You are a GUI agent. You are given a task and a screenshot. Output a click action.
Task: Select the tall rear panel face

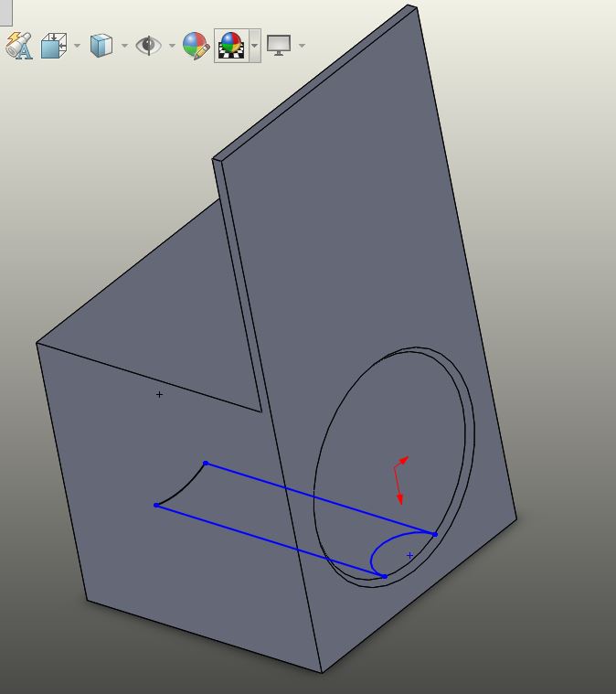click(366, 229)
